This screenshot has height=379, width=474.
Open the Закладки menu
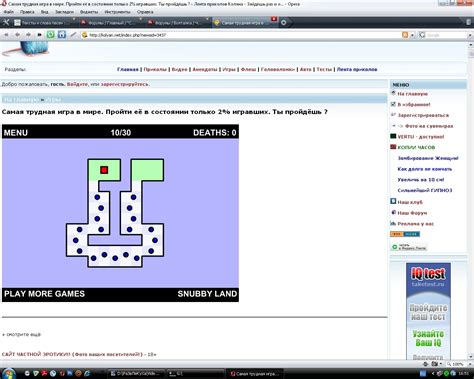click(x=64, y=12)
